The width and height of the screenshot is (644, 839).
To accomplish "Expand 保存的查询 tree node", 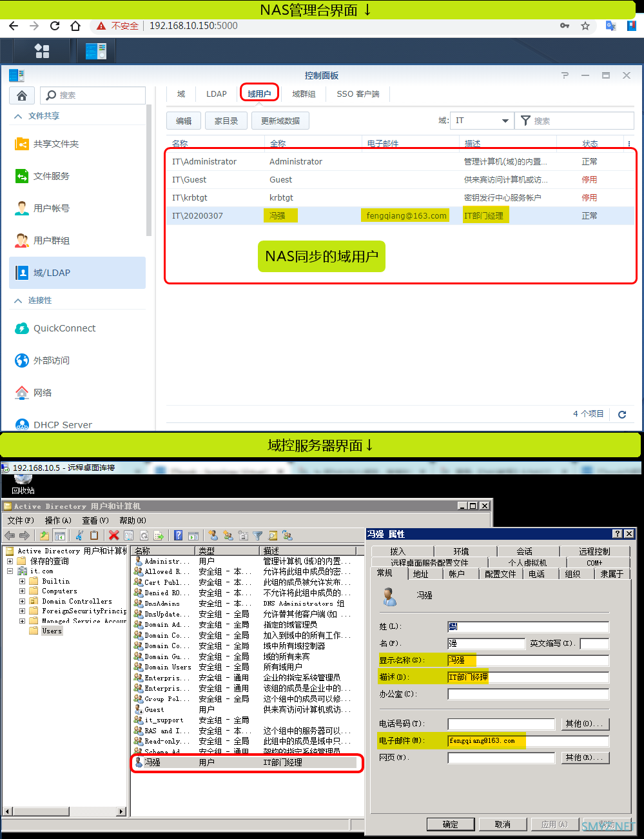I will [10, 561].
